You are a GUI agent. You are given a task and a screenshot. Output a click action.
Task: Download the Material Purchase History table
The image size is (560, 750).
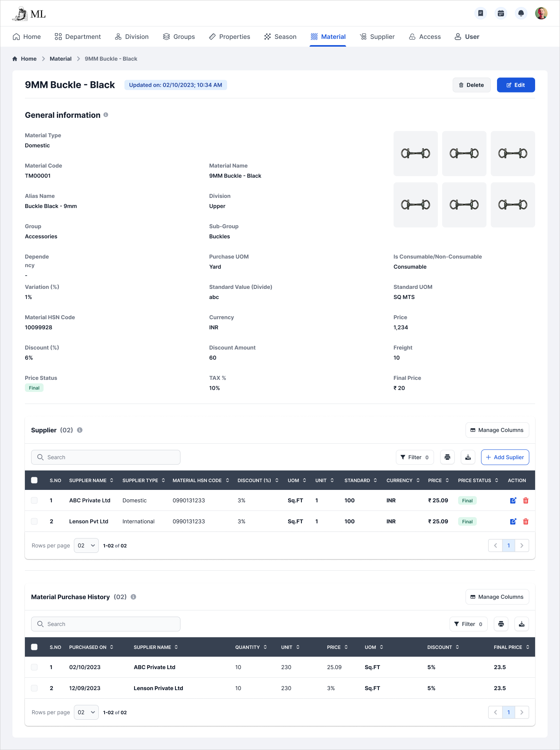pyautogui.click(x=521, y=624)
